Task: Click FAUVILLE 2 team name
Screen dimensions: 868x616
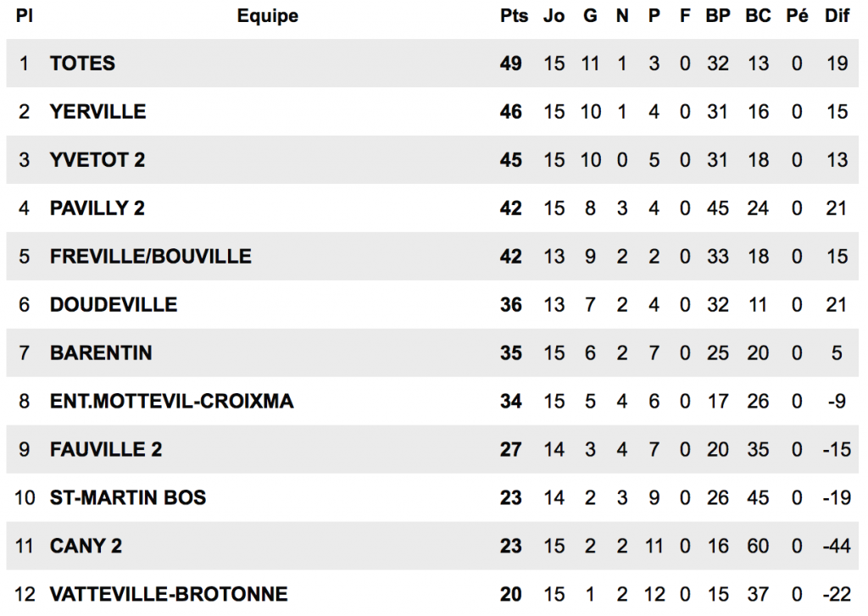Action: click(x=106, y=449)
